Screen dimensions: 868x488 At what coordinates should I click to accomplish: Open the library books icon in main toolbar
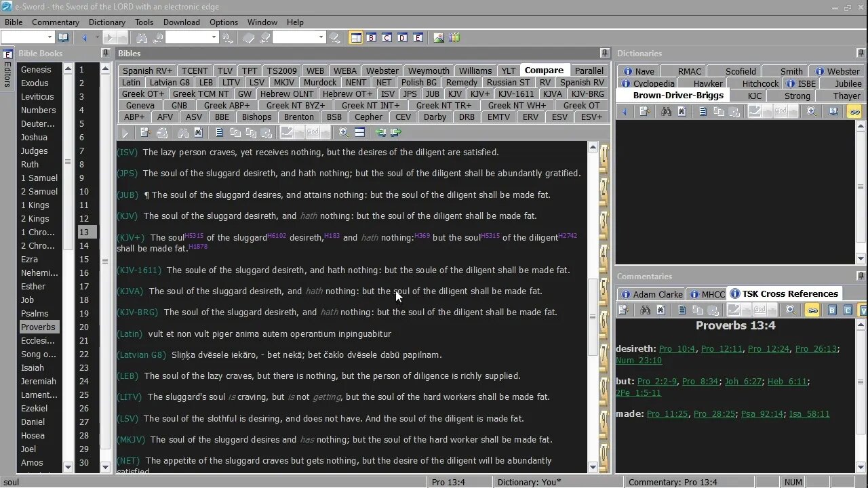pos(454,37)
